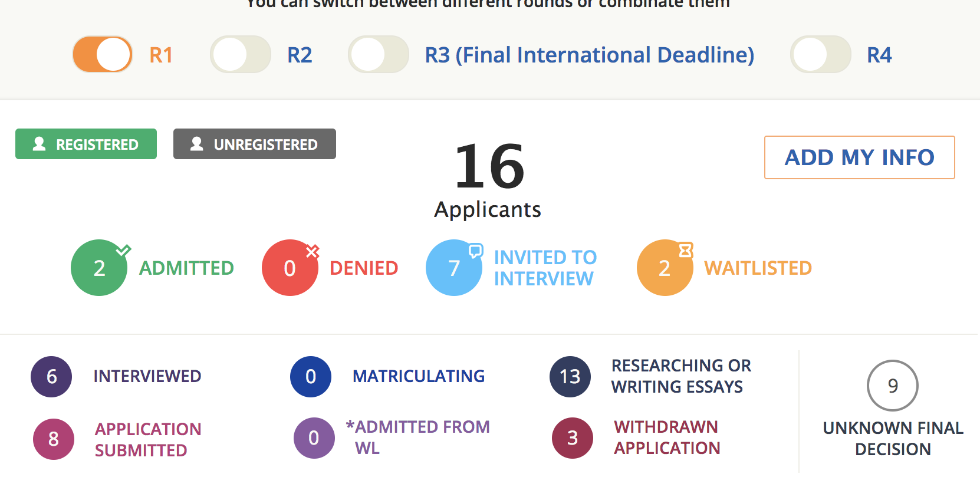Click the pink Application Submitted badge

tap(53, 439)
